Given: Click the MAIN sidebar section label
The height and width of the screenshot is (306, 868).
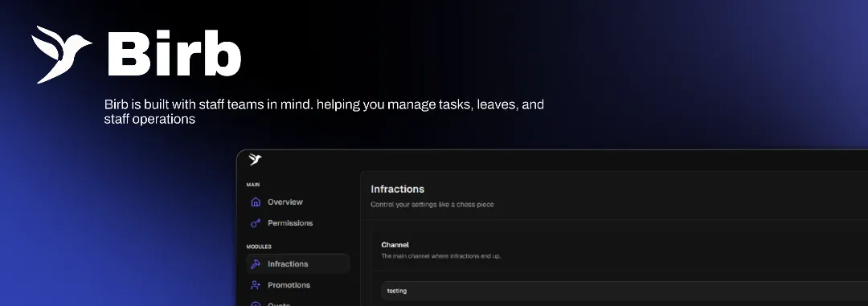Looking at the screenshot, I should (x=253, y=185).
